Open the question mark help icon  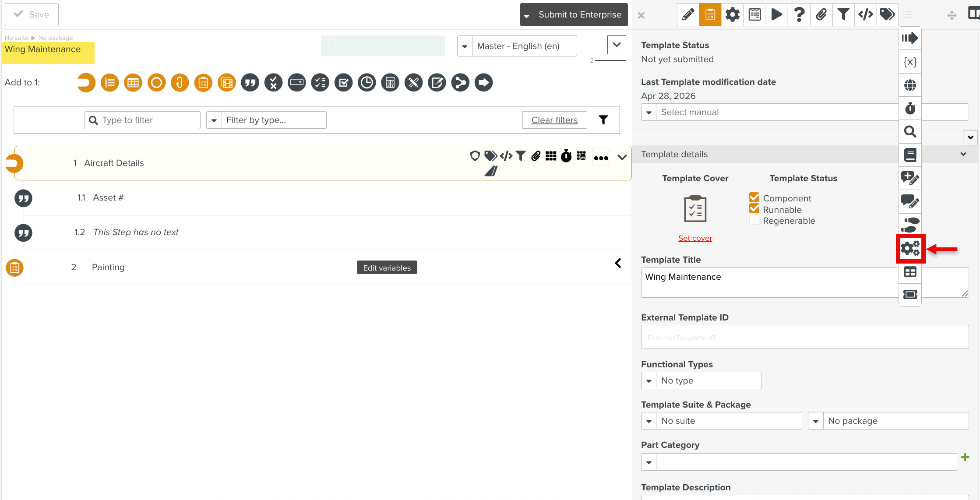coord(799,14)
